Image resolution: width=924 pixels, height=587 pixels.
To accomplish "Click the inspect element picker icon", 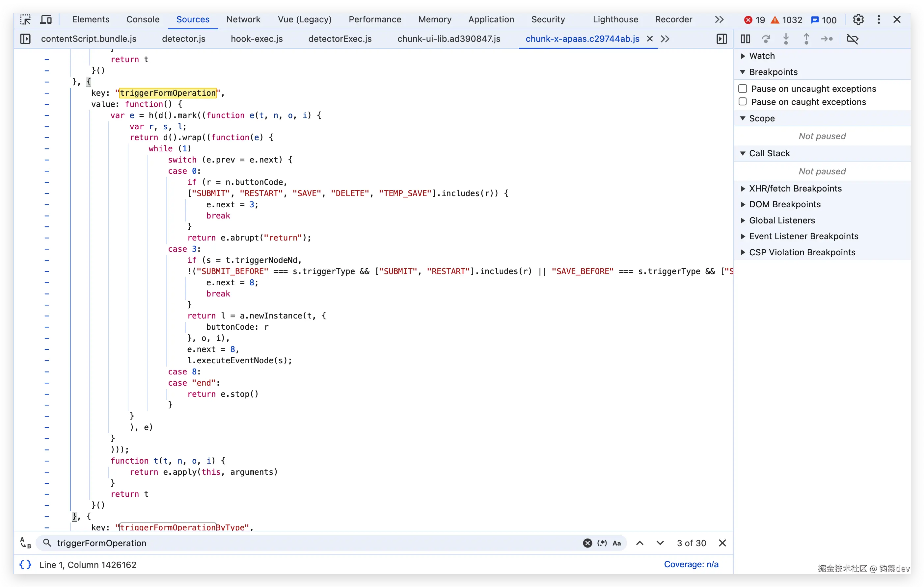I will [25, 19].
